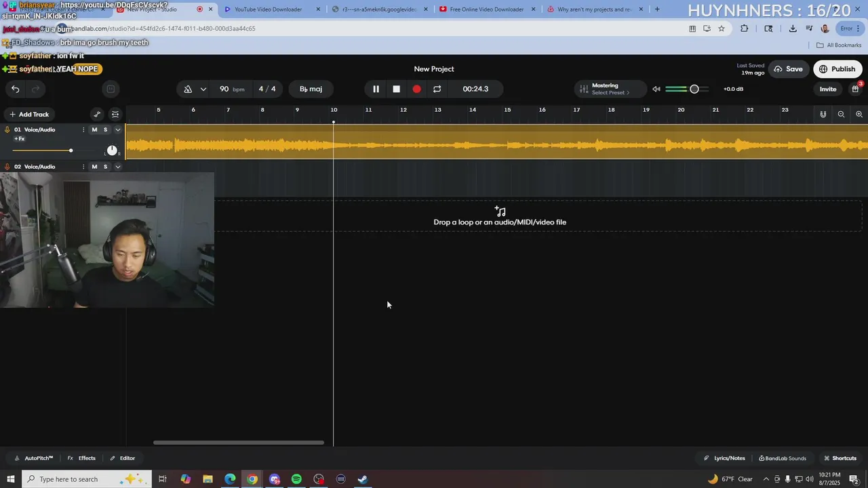Mute track 01 with M button

click(x=94, y=129)
